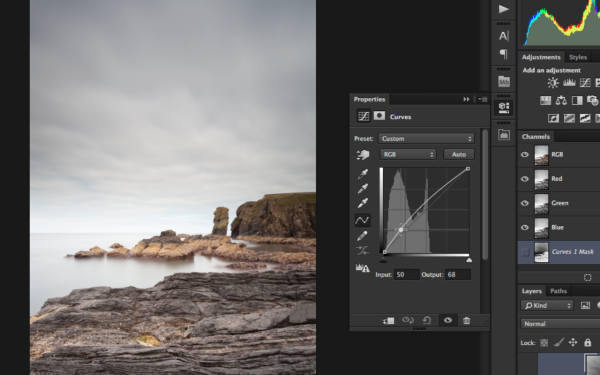Delete the Curves adjustment with the trash icon

click(466, 320)
